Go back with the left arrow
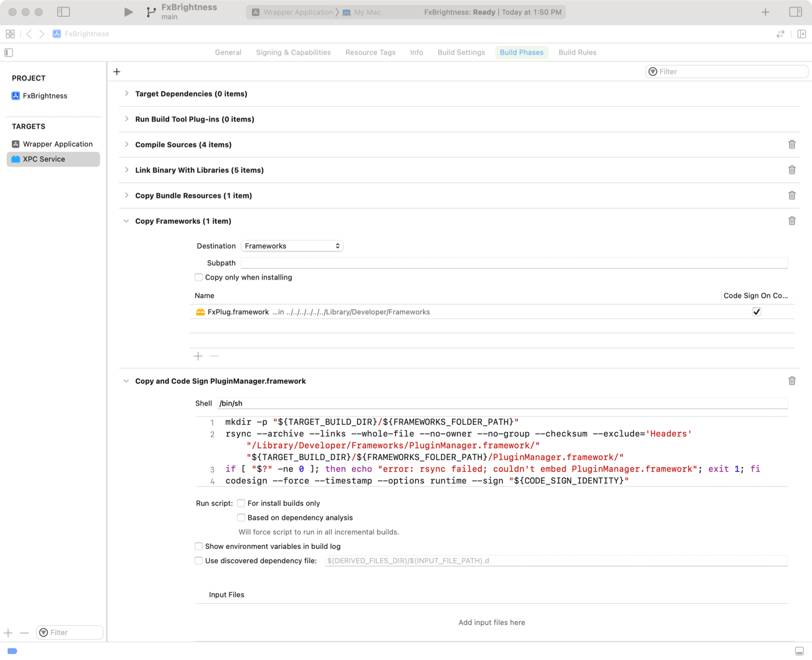Screen dimensions: 812x660 pyautogui.click(x=29, y=34)
